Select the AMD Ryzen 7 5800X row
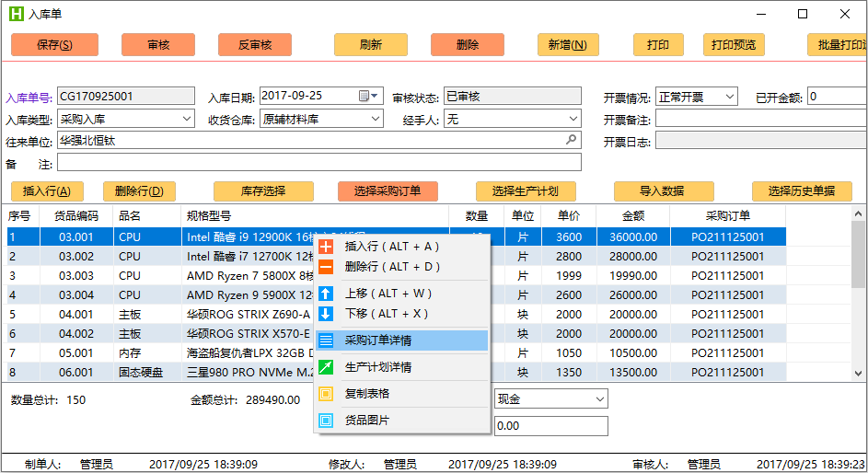Screen dimensions: 868x473 click(397, 276)
